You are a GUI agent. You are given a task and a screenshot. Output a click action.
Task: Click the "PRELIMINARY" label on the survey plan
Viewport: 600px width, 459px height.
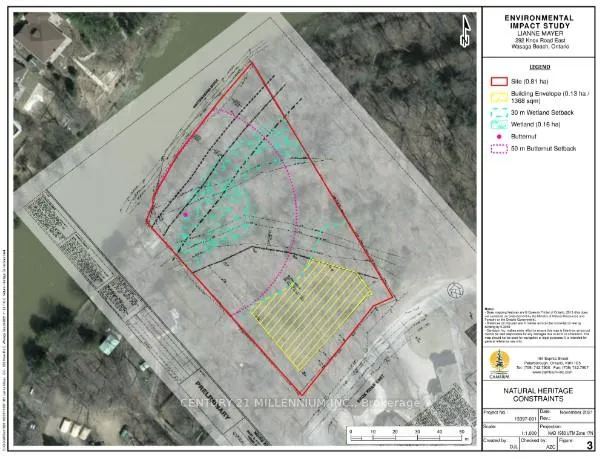click(214, 399)
